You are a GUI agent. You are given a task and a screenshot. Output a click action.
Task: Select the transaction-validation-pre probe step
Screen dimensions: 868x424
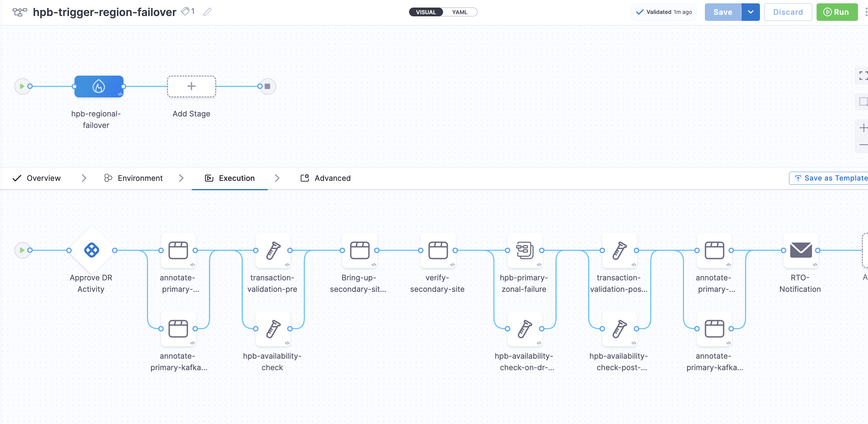tap(273, 250)
